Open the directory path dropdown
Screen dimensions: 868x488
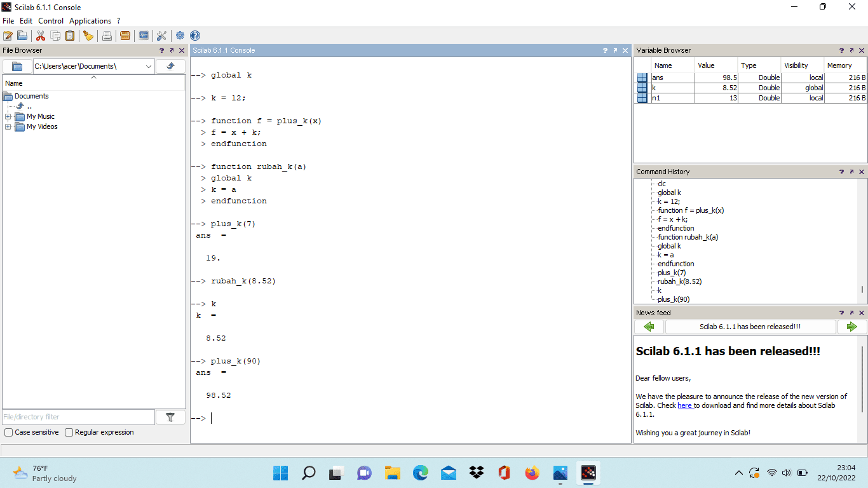pyautogui.click(x=149, y=66)
